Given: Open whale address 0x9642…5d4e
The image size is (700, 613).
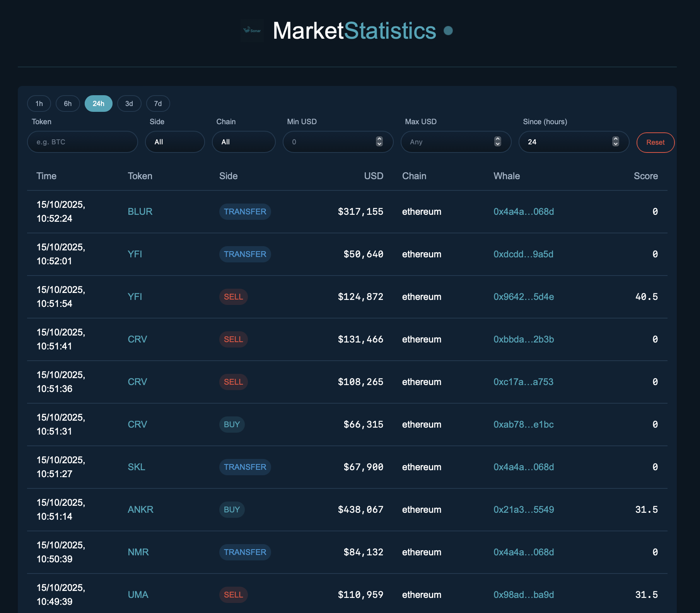Looking at the screenshot, I should pos(524,297).
